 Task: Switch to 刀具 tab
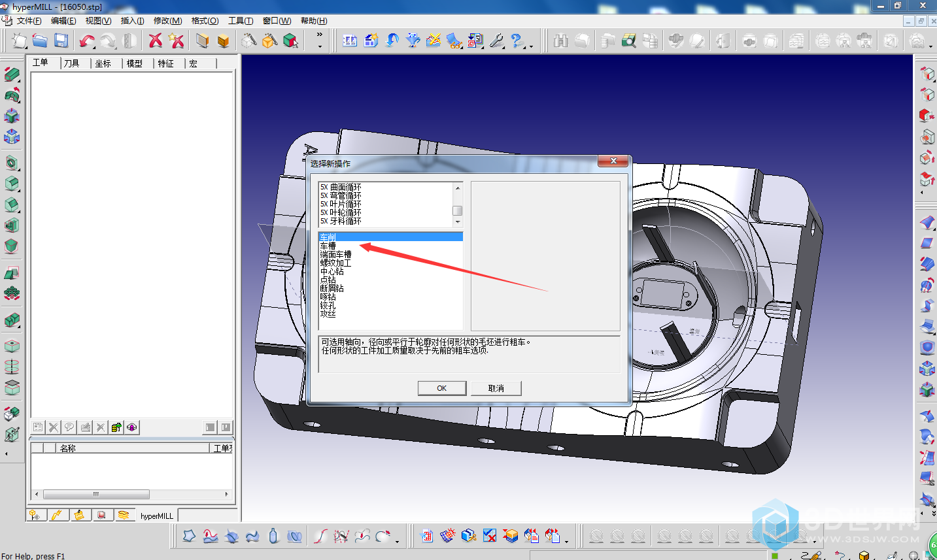pyautogui.click(x=72, y=63)
